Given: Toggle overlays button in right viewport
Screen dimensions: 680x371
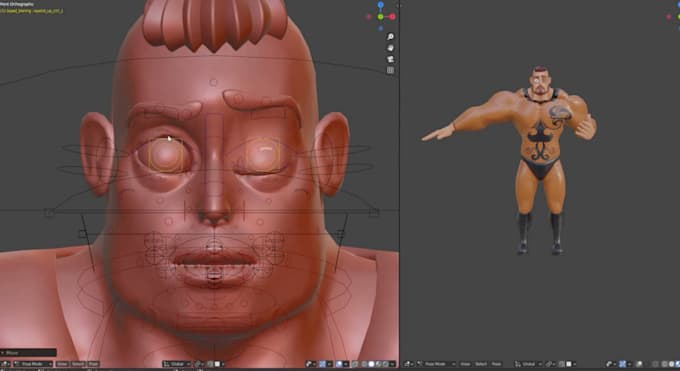Looking at the screenshot, I should [639, 364].
